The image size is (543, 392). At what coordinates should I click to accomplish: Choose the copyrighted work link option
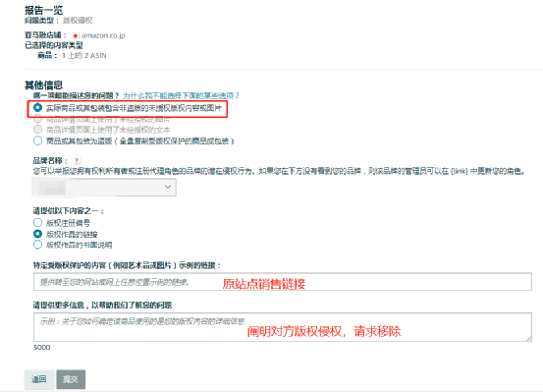(x=37, y=234)
